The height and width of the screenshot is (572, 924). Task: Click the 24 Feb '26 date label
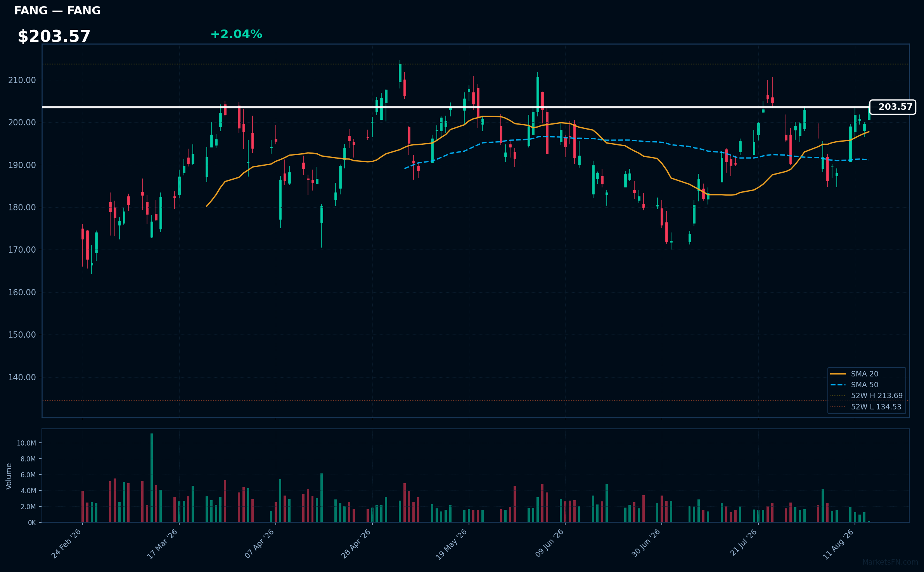(66, 544)
